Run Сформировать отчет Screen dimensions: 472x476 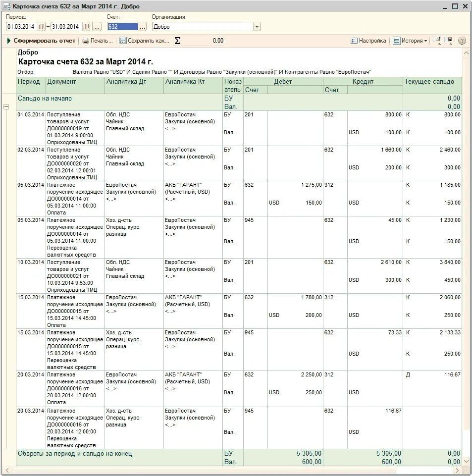(x=41, y=41)
